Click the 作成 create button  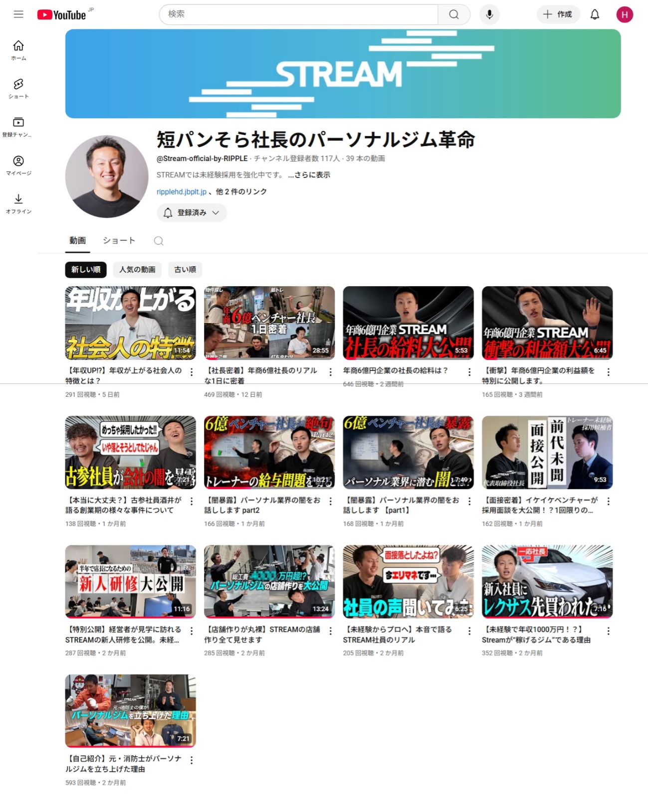pos(558,14)
